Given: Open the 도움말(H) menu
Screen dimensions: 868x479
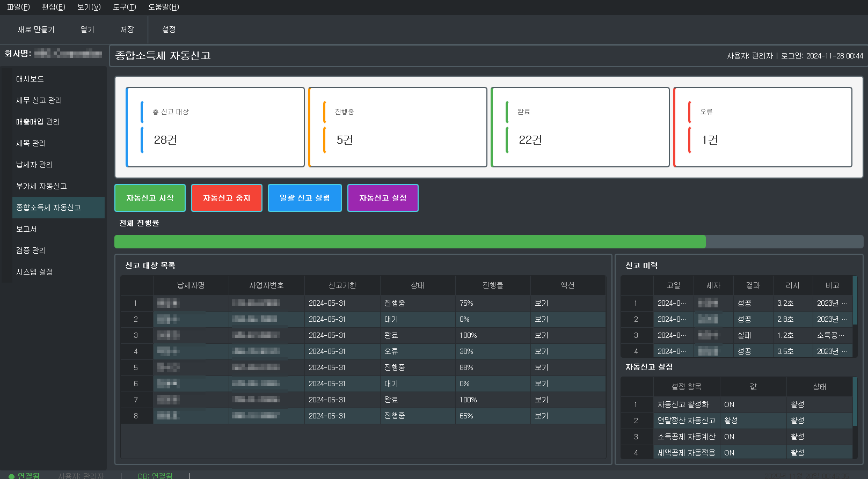Looking at the screenshot, I should 164,7.
